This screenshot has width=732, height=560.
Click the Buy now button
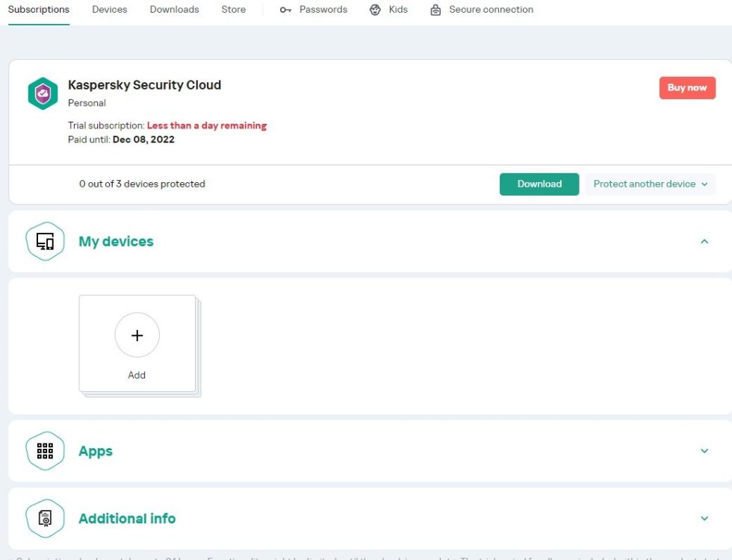(x=687, y=88)
